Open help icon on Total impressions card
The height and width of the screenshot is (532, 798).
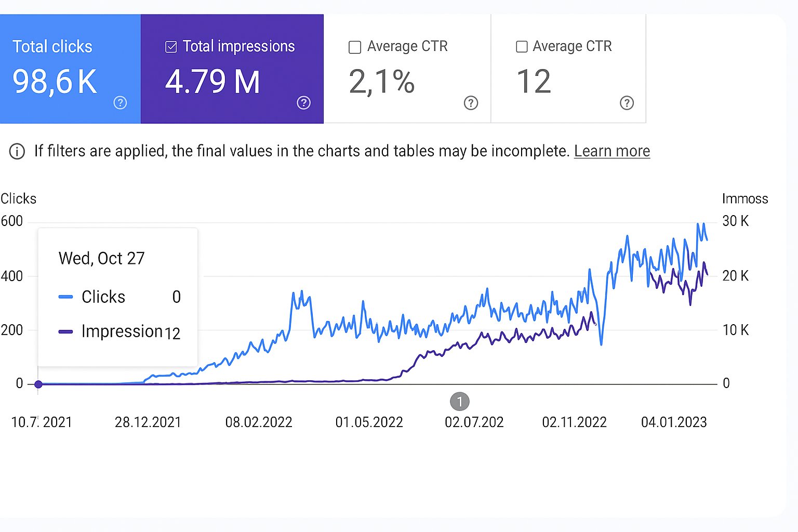pos(303,103)
